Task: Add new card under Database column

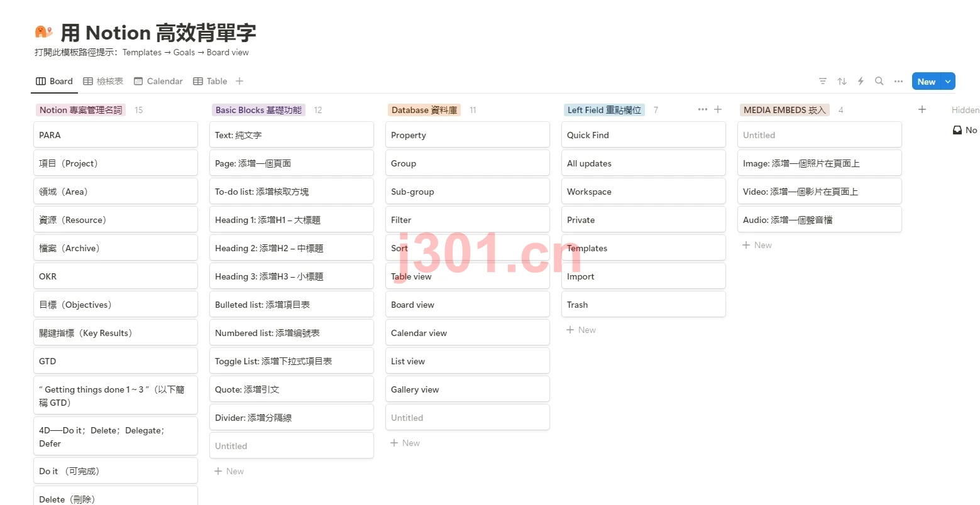Action: tap(405, 443)
